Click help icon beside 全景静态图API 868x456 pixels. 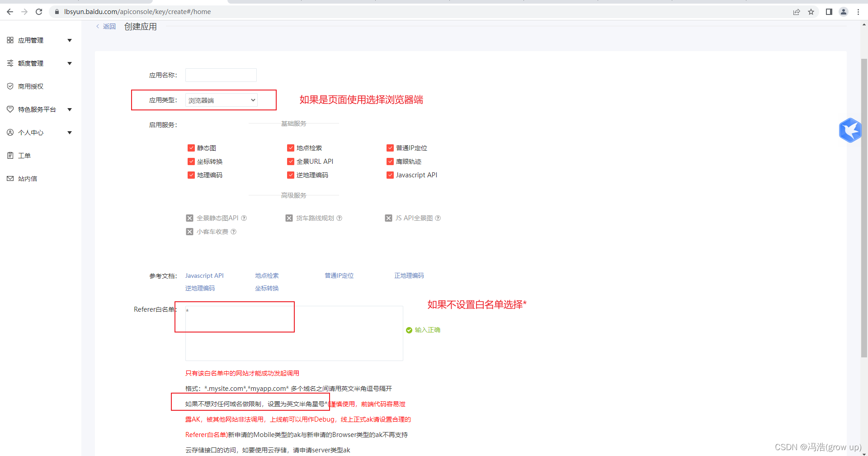click(244, 218)
